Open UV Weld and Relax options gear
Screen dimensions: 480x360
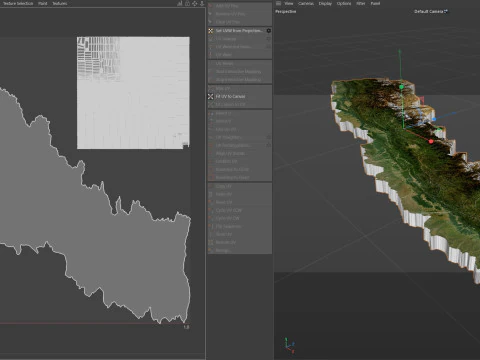pos(269,47)
